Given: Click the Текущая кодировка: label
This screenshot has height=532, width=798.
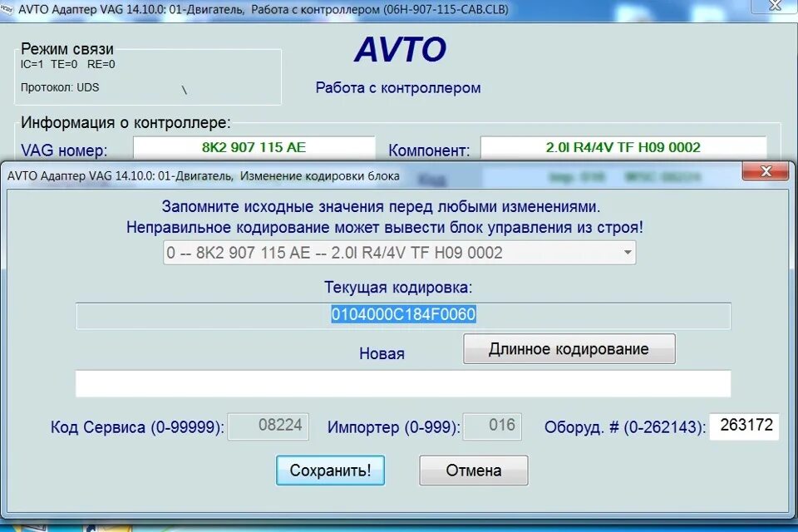Looking at the screenshot, I should 398,288.
